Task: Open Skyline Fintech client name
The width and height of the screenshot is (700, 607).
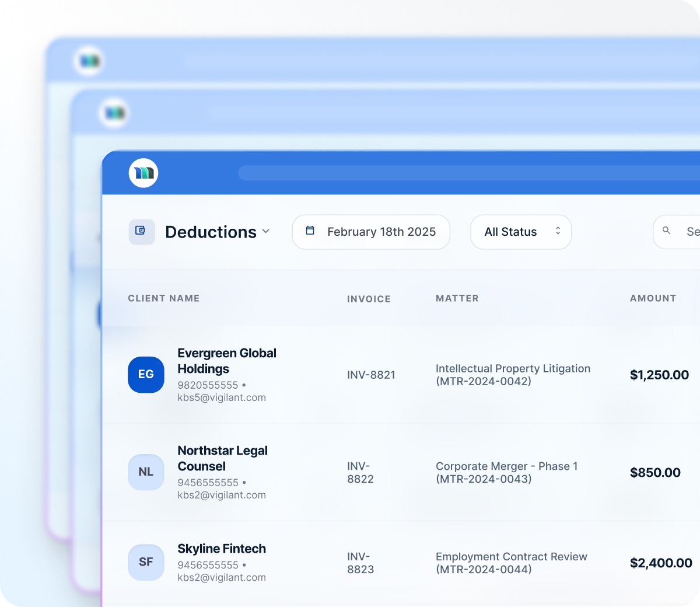Action: point(222,549)
